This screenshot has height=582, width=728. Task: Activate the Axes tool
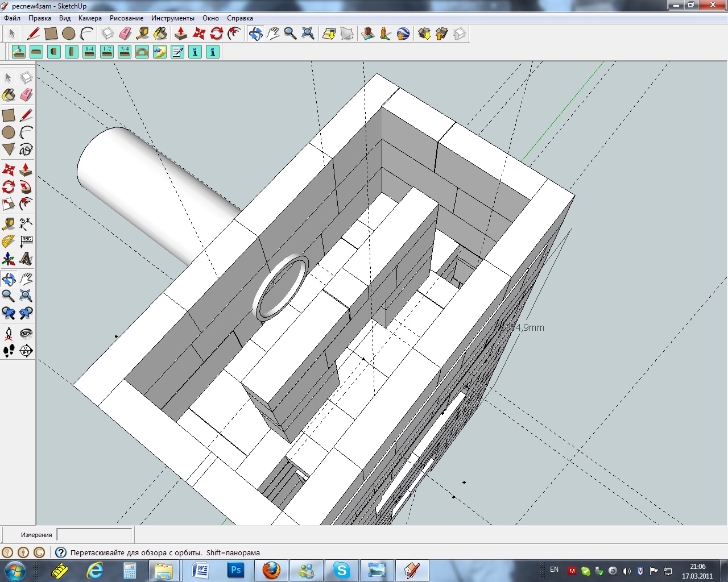pyautogui.click(x=9, y=259)
